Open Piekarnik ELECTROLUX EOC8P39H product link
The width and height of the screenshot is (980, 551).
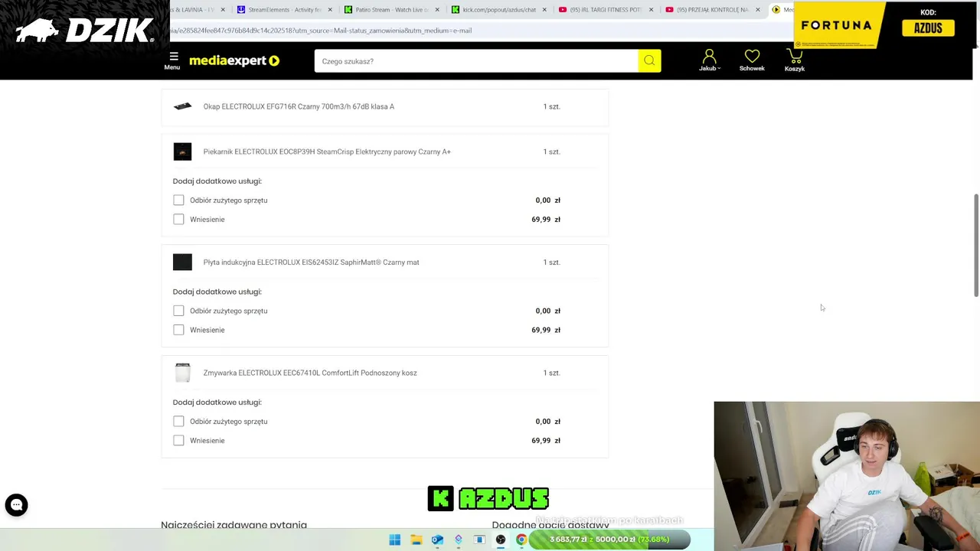(327, 152)
